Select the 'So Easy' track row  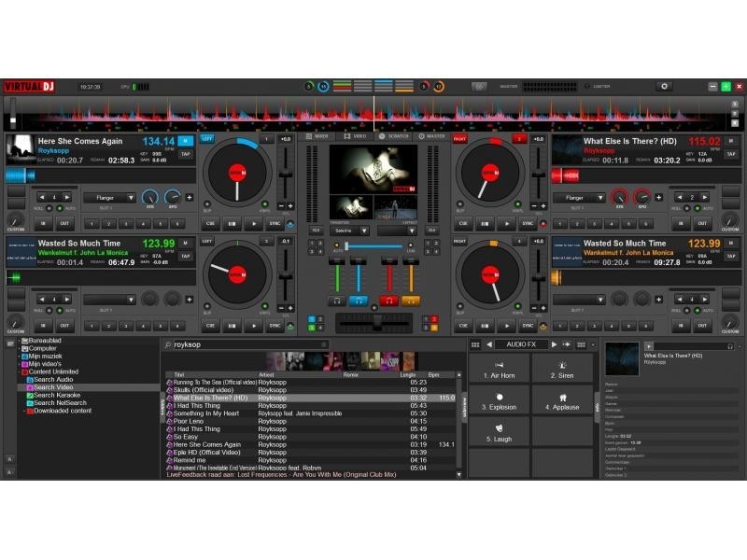point(310,437)
